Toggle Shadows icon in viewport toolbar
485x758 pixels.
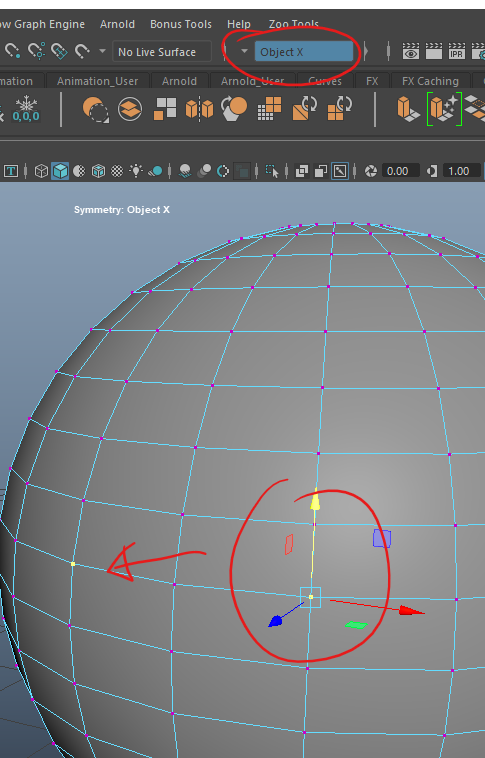click(x=155, y=171)
